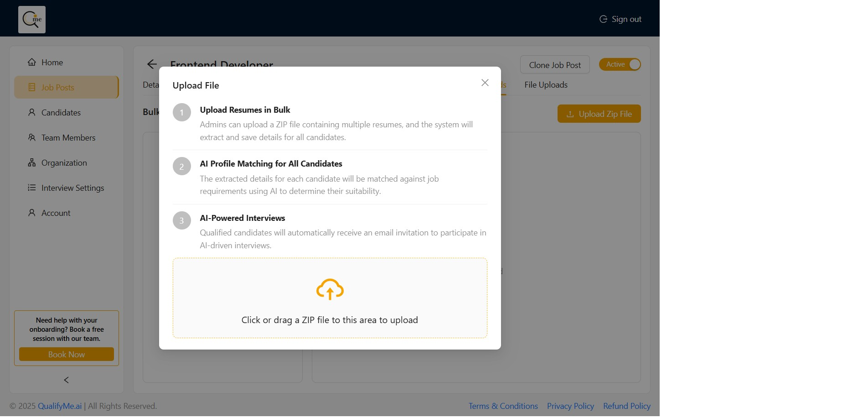
Task: Toggle the Active job status switch
Action: [620, 64]
